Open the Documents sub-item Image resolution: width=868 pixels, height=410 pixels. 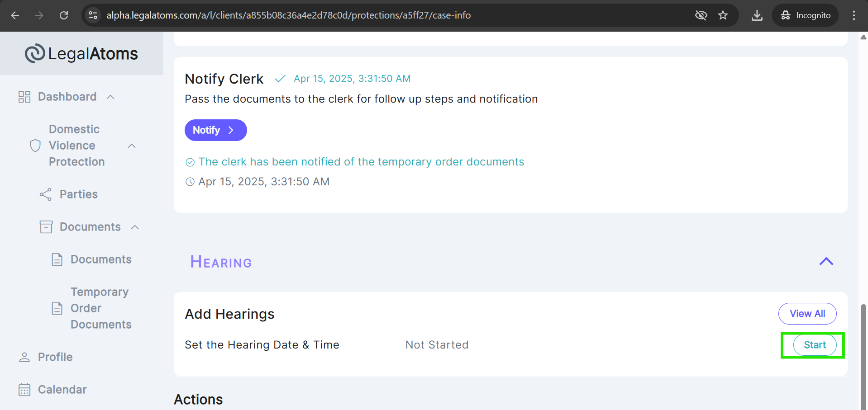101,259
